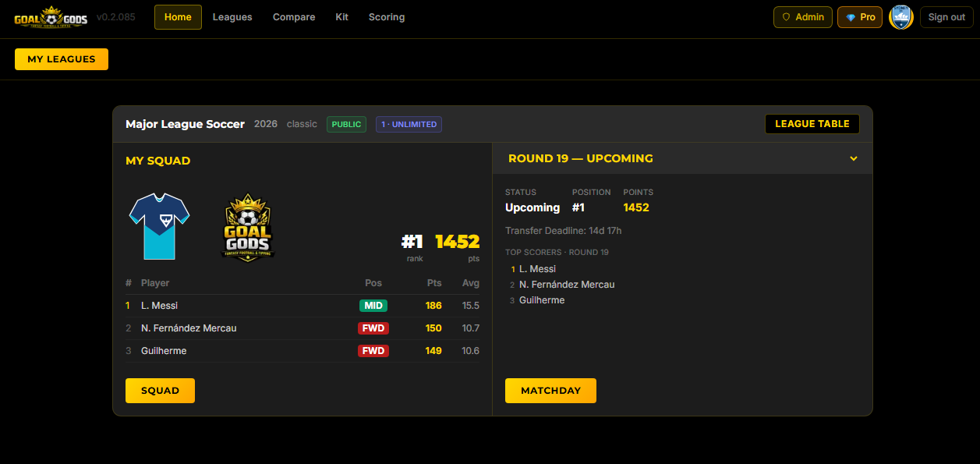Open the Compare page
The image size is (980, 464).
click(x=294, y=17)
